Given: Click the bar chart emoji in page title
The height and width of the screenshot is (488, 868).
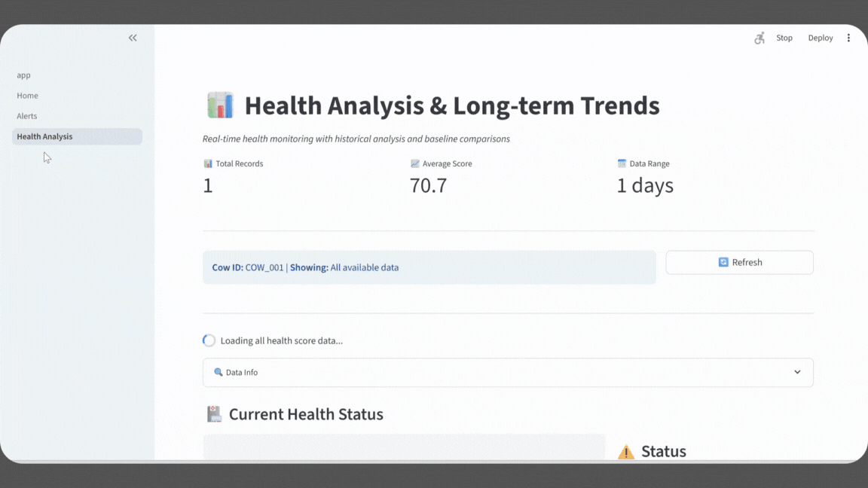Looking at the screenshot, I should click(x=219, y=105).
